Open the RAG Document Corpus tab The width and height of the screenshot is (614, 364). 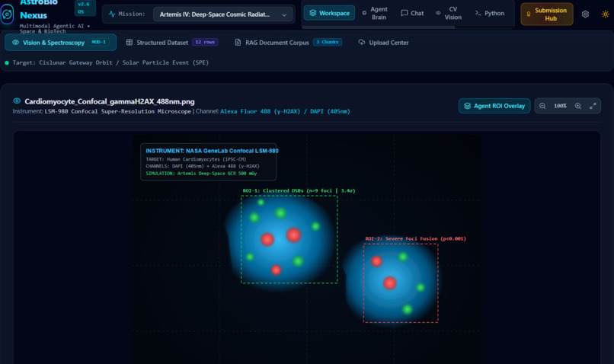(288, 43)
